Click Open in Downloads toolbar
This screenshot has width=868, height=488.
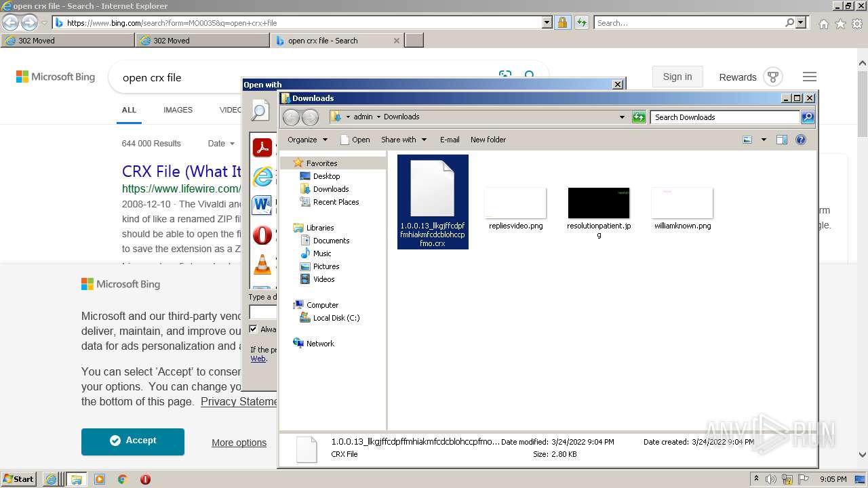click(x=355, y=140)
